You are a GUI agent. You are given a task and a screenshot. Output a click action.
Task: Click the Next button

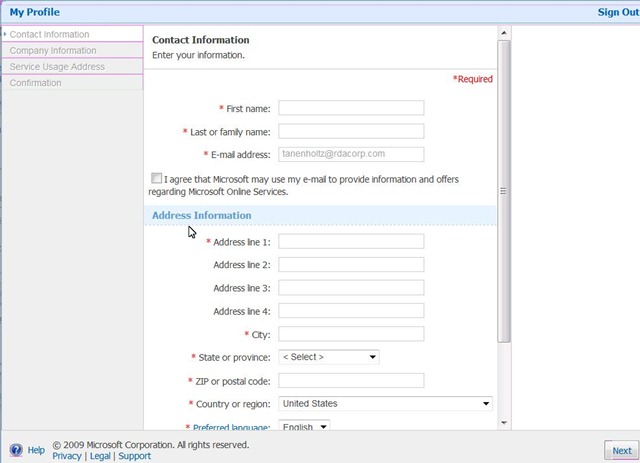pyautogui.click(x=622, y=451)
